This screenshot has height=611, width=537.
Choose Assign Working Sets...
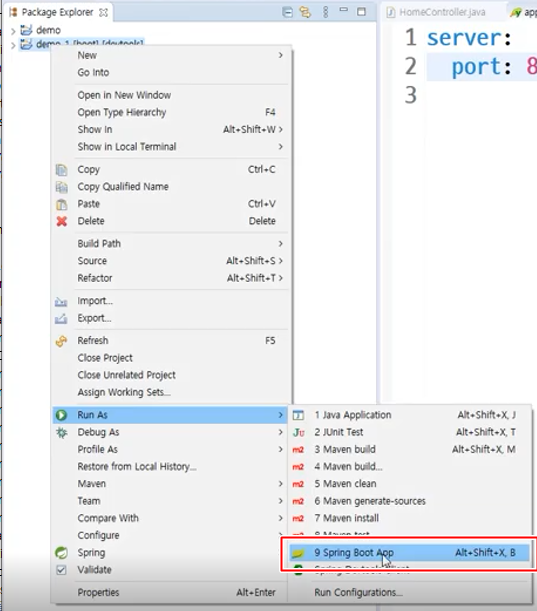tap(171, 392)
